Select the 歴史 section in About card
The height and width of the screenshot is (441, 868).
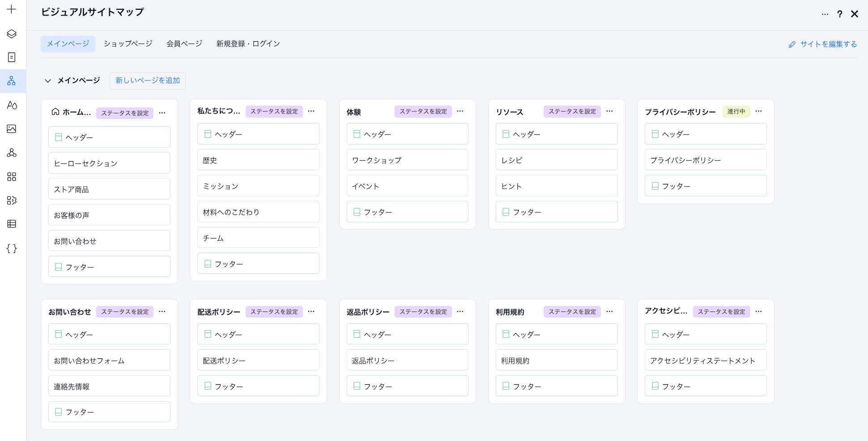pyautogui.click(x=258, y=160)
